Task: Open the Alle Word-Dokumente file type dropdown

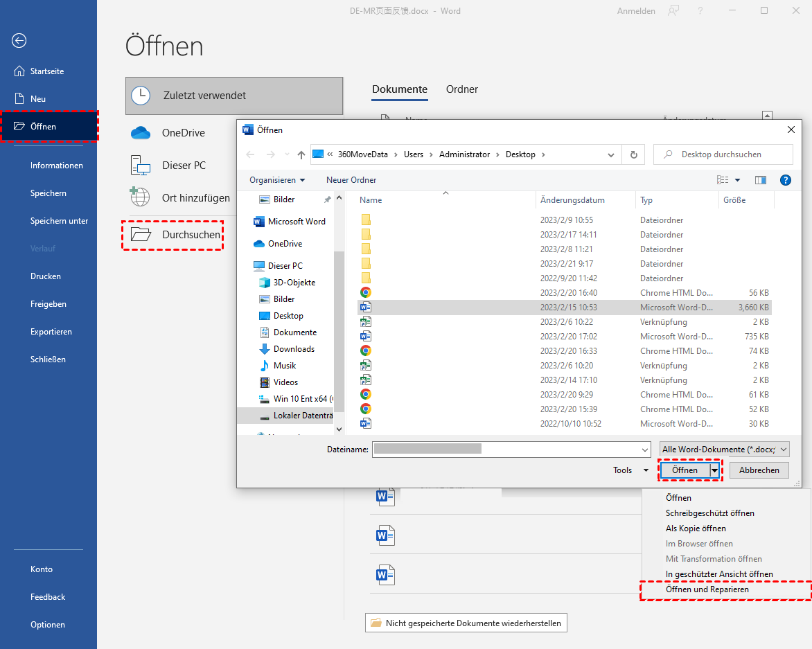Action: pos(724,450)
